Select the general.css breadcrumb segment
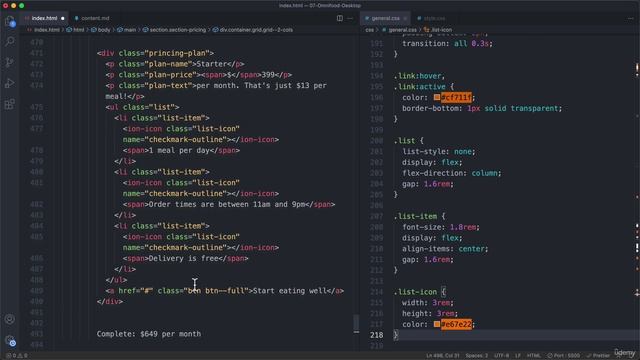Viewport: 640px width, 360px height. coord(399,30)
